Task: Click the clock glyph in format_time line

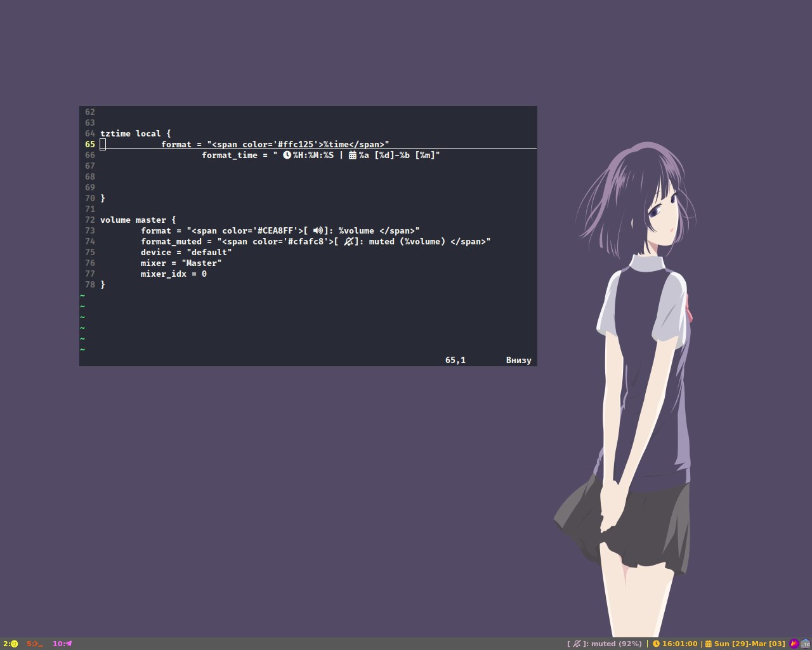Action: click(x=287, y=156)
